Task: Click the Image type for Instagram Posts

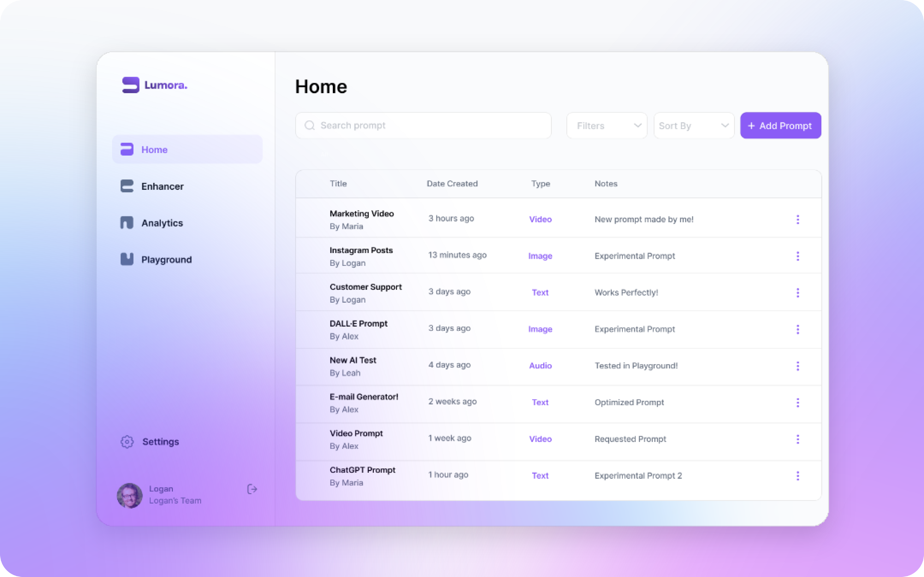Action: pos(540,255)
